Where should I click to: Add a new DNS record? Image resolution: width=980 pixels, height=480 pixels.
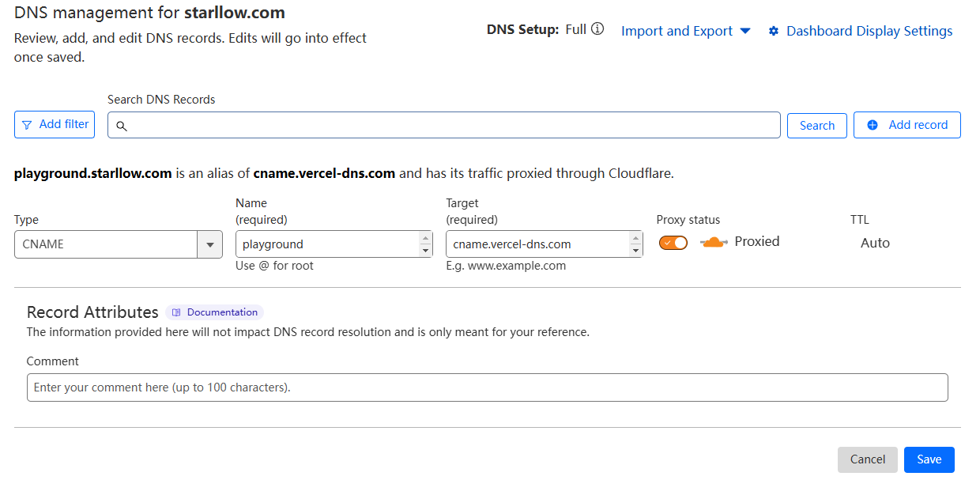pyautogui.click(x=907, y=125)
